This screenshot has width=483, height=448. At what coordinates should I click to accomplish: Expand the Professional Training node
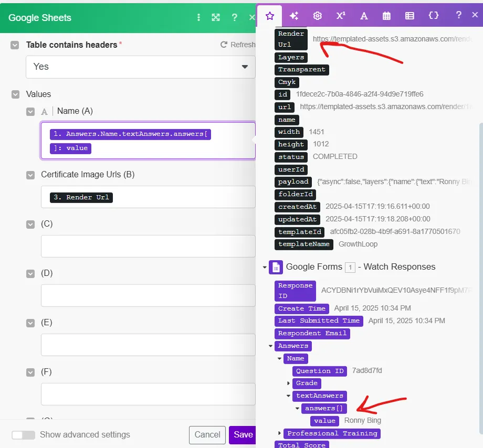pyautogui.click(x=279, y=433)
